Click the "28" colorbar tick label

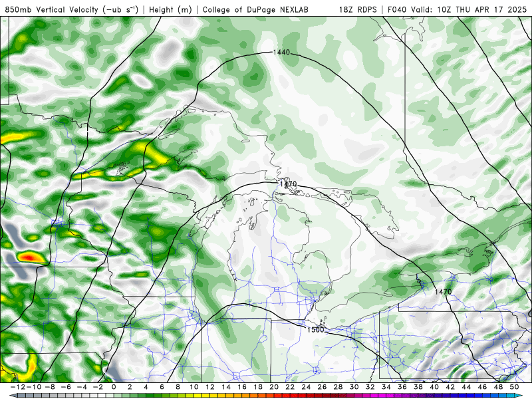[x=338, y=387]
